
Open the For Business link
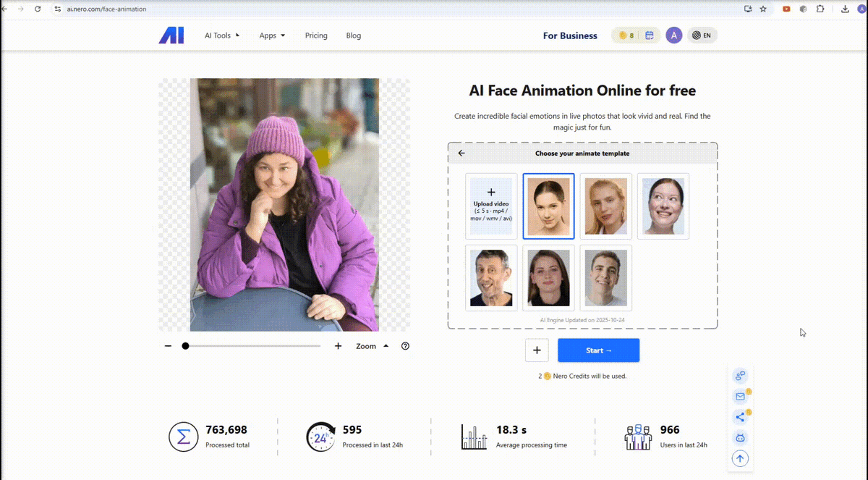(x=570, y=35)
